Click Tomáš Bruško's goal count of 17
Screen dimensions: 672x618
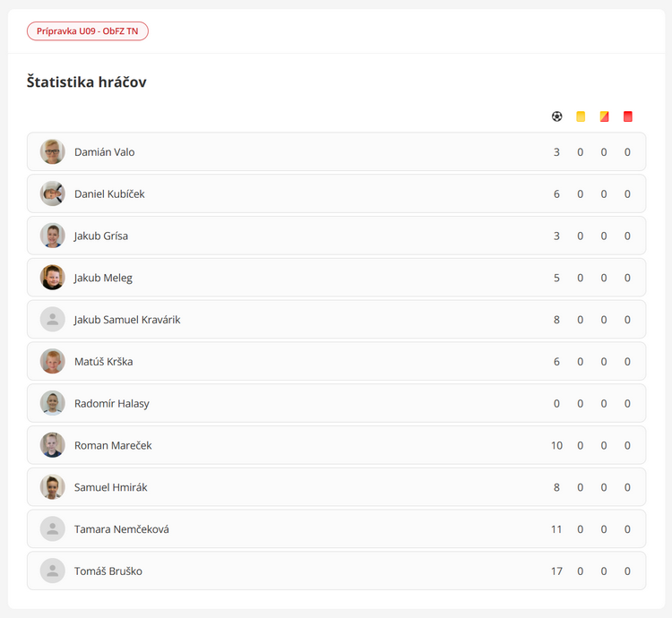pyautogui.click(x=556, y=571)
